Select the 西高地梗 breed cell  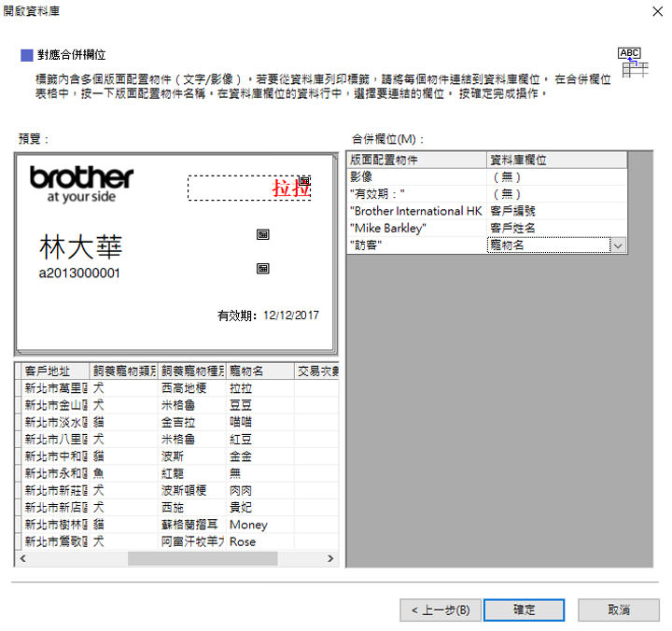coord(192,388)
